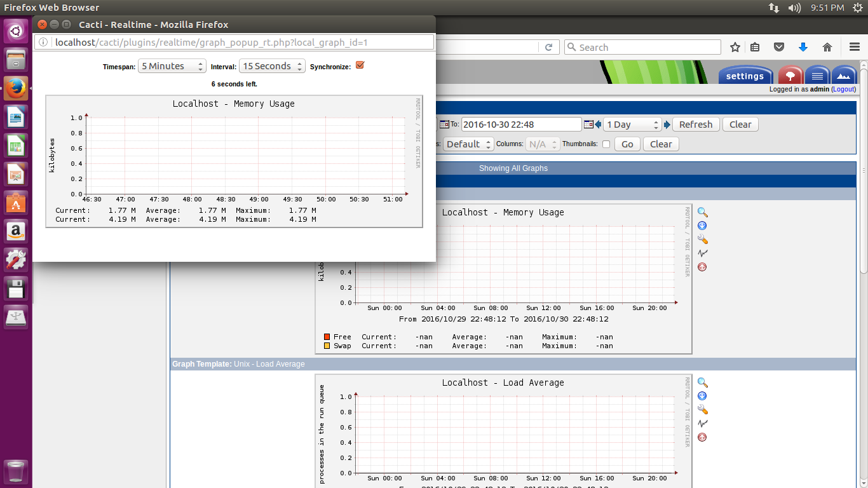The height and width of the screenshot is (488, 868).
Task: Open the calendar picker before To field
Action: point(444,125)
